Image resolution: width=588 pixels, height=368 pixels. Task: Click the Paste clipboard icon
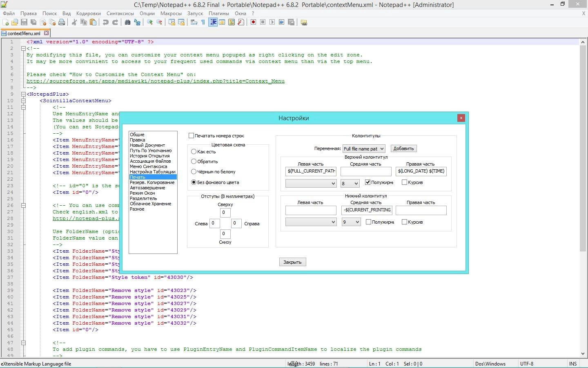(x=93, y=22)
